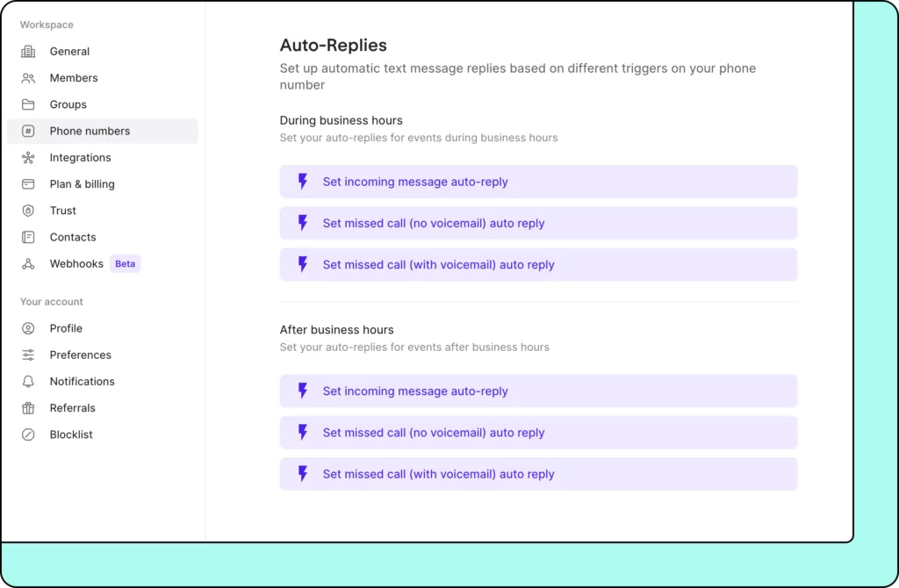The width and height of the screenshot is (899, 588).
Task: Click the General building icon in sidebar
Action: [x=29, y=52]
